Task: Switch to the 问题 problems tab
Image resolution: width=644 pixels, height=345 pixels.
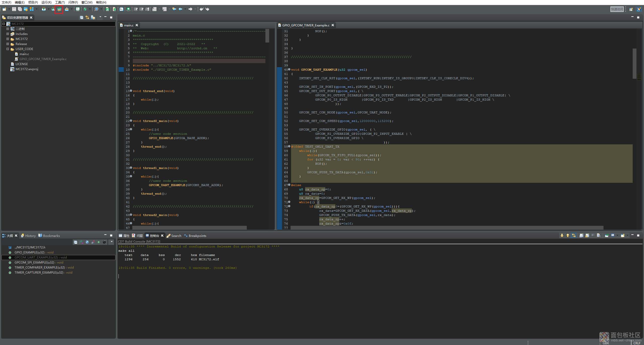Action: 137,236
